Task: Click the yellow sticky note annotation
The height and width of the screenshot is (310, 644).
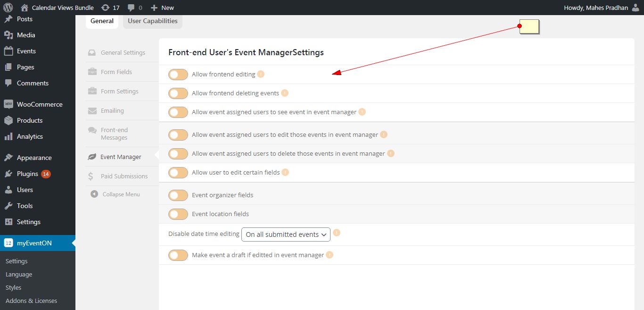Action: click(x=529, y=27)
